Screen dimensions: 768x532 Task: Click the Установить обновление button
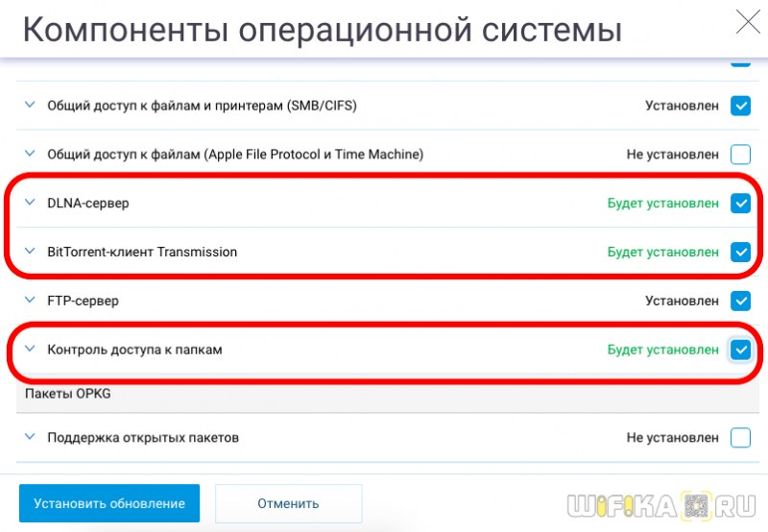[x=109, y=503]
